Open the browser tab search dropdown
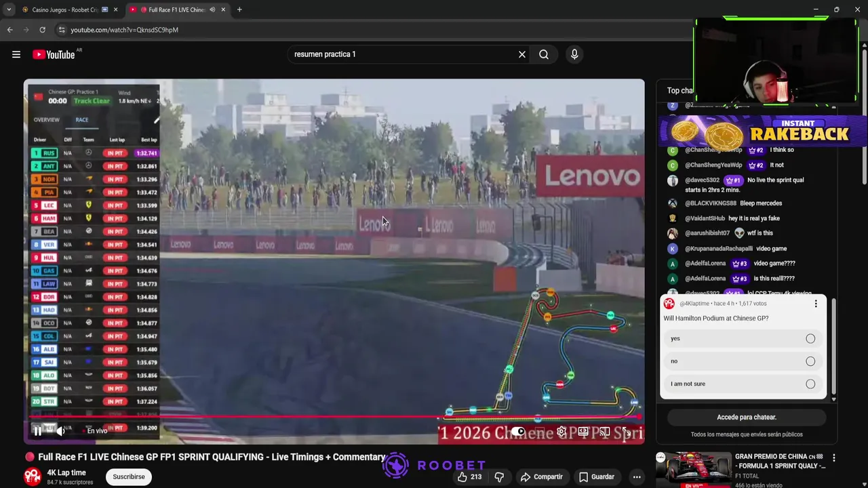The width and height of the screenshot is (868, 488). 9,9
